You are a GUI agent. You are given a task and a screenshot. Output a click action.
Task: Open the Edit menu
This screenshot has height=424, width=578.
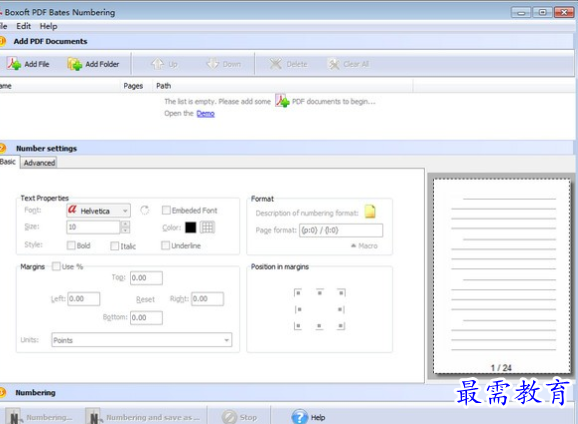coord(23,26)
